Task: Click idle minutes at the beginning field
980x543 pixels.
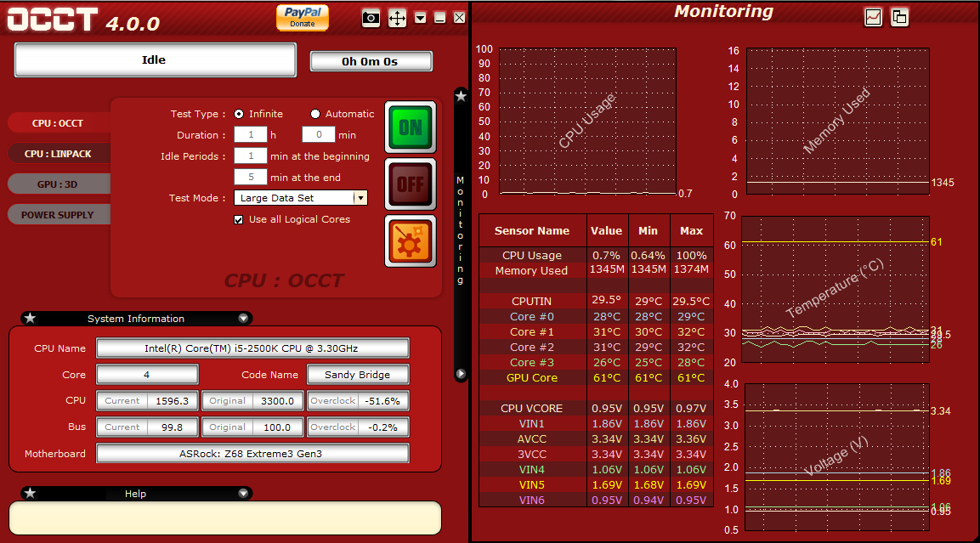Action: pyautogui.click(x=251, y=156)
